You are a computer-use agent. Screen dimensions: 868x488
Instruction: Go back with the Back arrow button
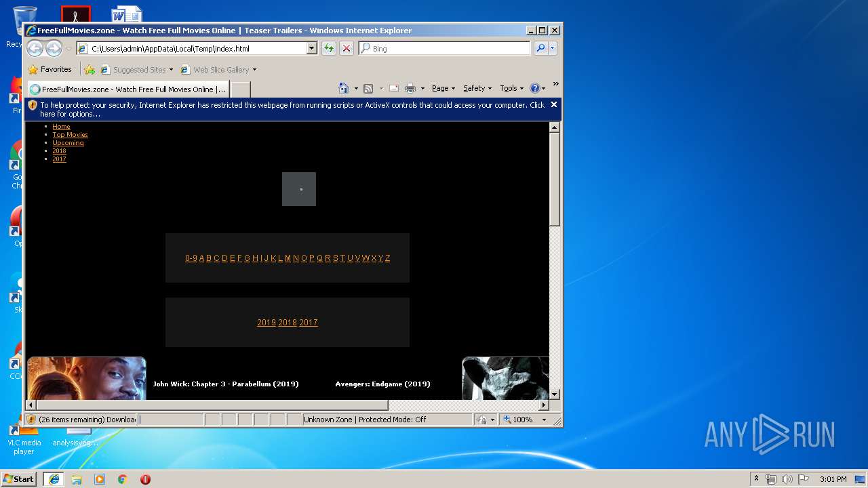[35, 48]
